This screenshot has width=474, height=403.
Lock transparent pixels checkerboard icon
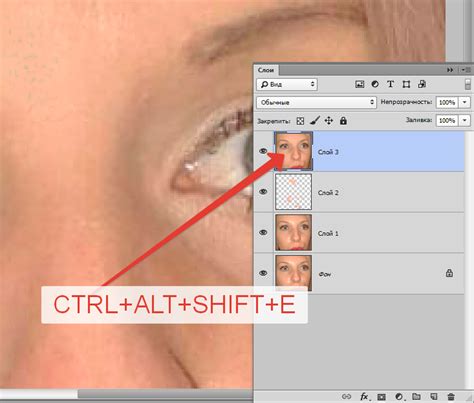300,121
